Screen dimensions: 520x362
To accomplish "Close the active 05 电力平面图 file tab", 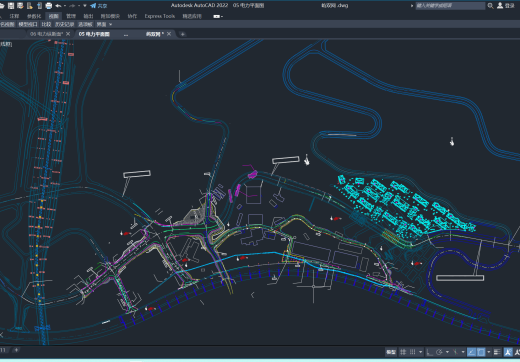I will tap(169, 34).
